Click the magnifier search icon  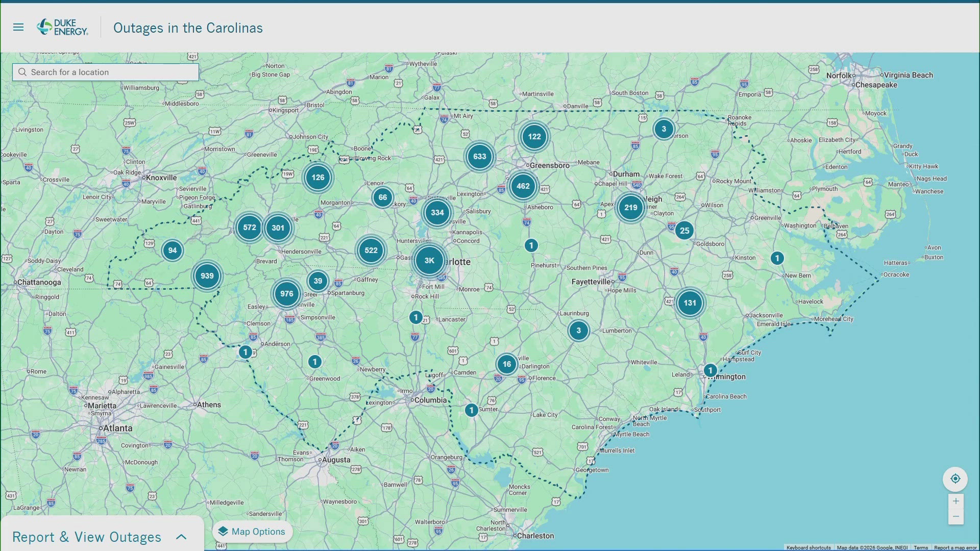coord(22,72)
